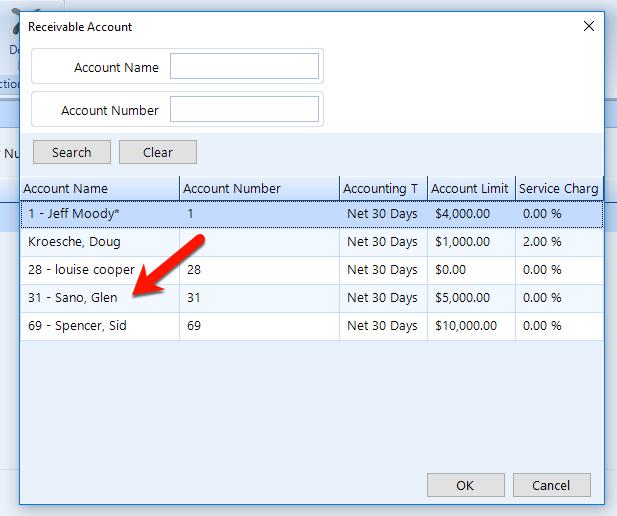Viewport: 617px width, 516px height.
Task: Click Net 30 Days in louise cooper row
Action: pyautogui.click(x=384, y=270)
